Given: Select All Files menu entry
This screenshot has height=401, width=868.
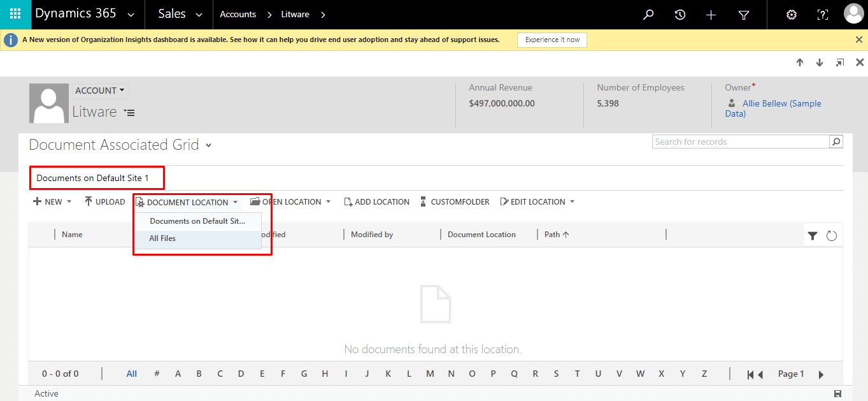Looking at the screenshot, I should click(x=197, y=238).
